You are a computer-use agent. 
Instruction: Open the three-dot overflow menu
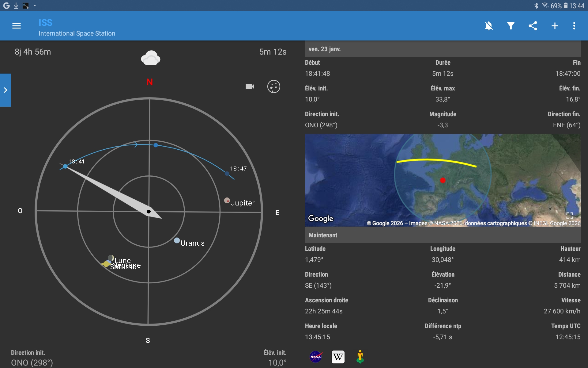pos(574,26)
